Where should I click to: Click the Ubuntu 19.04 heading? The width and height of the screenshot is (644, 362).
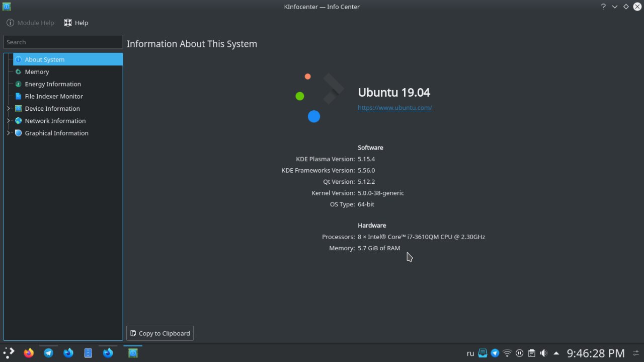[394, 92]
